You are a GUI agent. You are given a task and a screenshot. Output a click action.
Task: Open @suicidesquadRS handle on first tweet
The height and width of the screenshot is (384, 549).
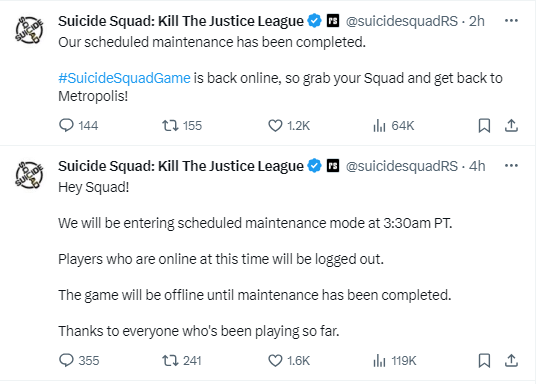click(402, 21)
